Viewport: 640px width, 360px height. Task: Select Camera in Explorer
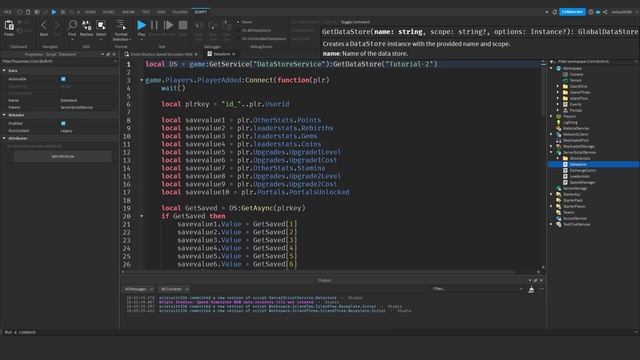(576, 75)
